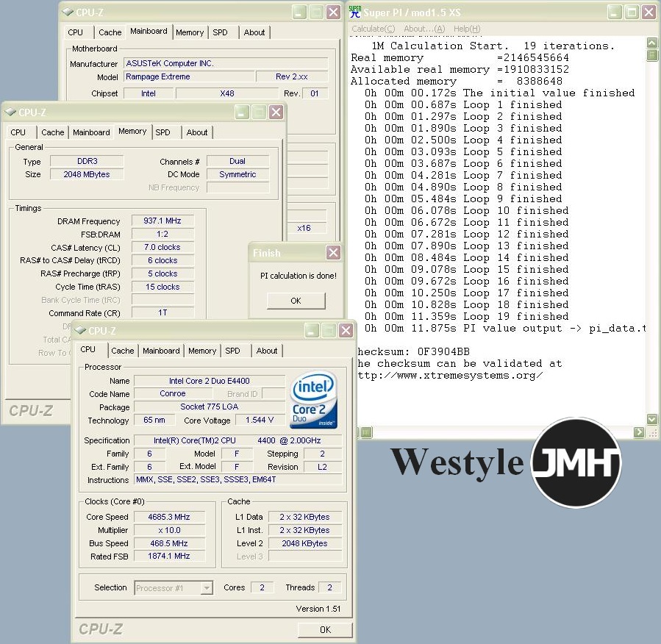Click the Core Voltage 1.544 V field
The width and height of the screenshot is (661, 644).
point(260,420)
